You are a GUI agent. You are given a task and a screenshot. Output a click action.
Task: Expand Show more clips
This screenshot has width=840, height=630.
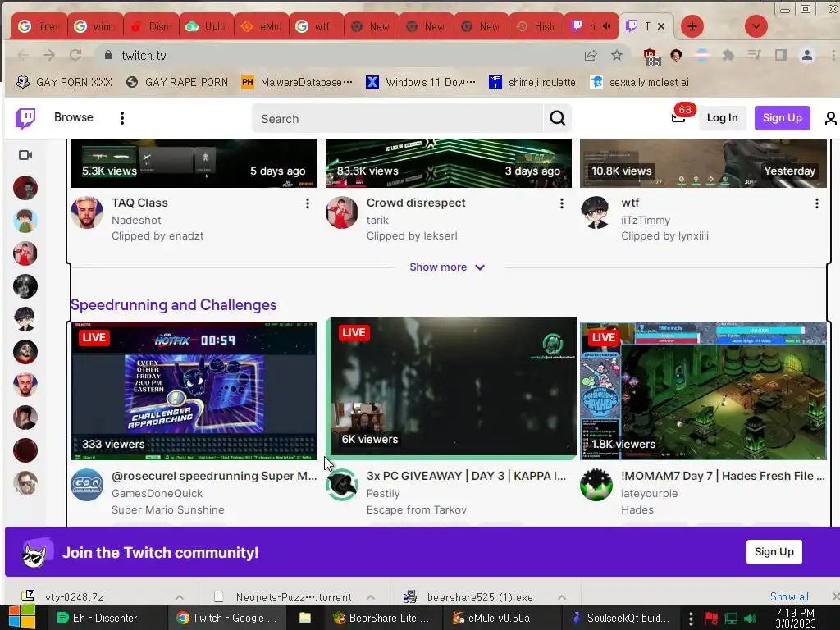[x=447, y=267]
